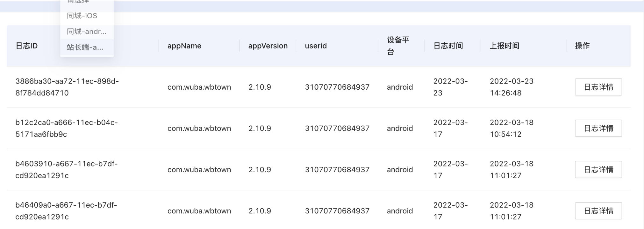644x229 pixels.
Task: Click userid 31070770684937 in the b12c2ca0 row
Action: [x=337, y=128]
